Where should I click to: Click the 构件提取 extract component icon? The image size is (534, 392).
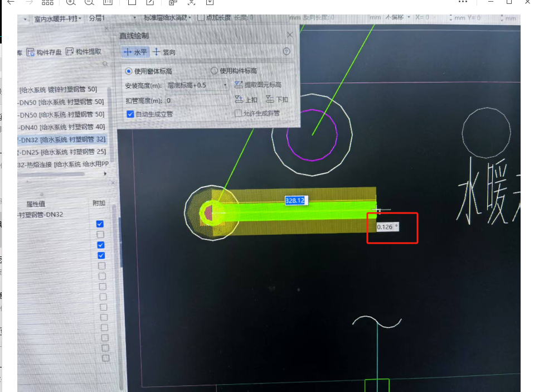pyautogui.click(x=70, y=51)
